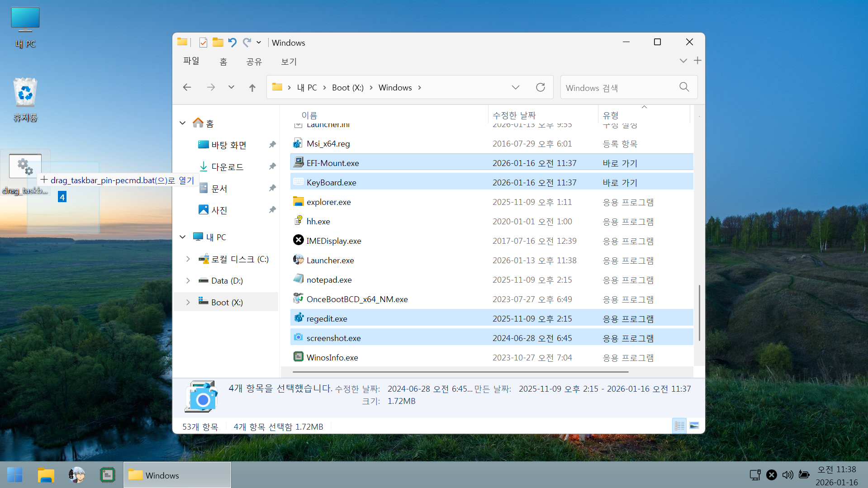Click the plus button beside ribbon chevron
The width and height of the screenshot is (868, 488).
(x=697, y=61)
